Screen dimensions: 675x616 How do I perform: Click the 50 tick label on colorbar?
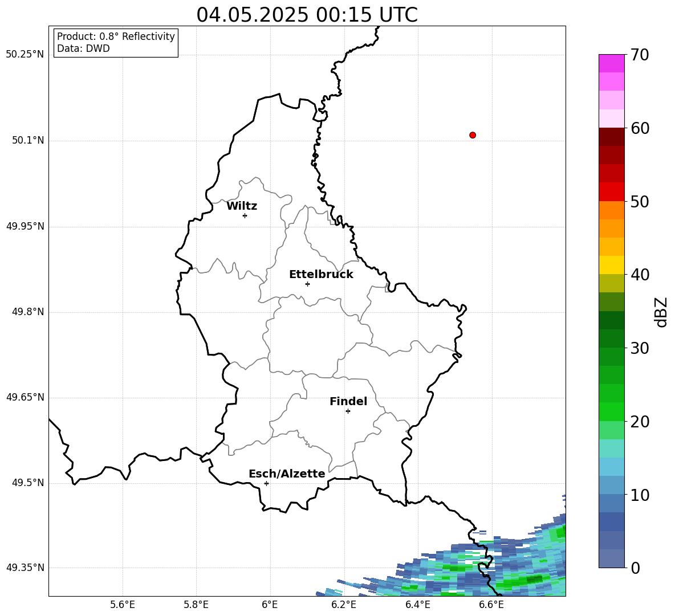640,201
